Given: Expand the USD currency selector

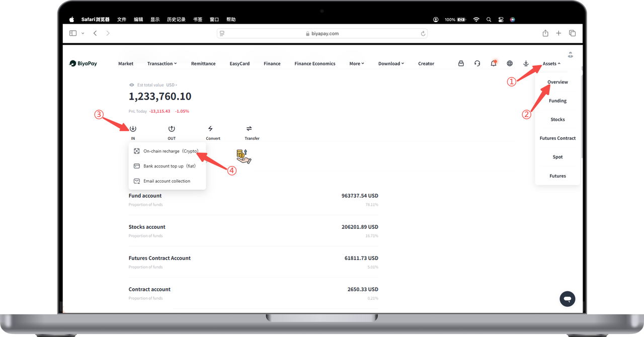Looking at the screenshot, I should [172, 85].
